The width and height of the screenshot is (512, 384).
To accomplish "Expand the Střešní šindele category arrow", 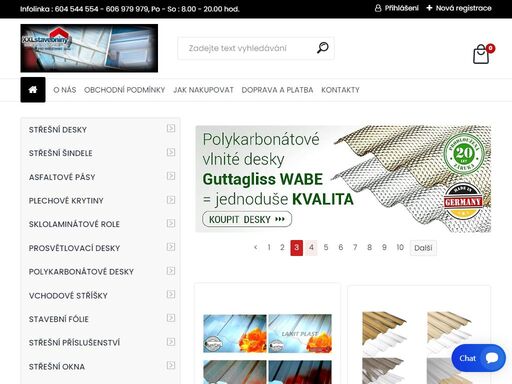I will pos(171,152).
